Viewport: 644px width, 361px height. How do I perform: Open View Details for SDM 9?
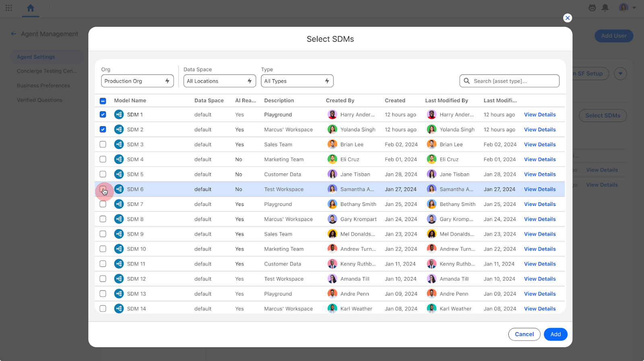point(540,234)
